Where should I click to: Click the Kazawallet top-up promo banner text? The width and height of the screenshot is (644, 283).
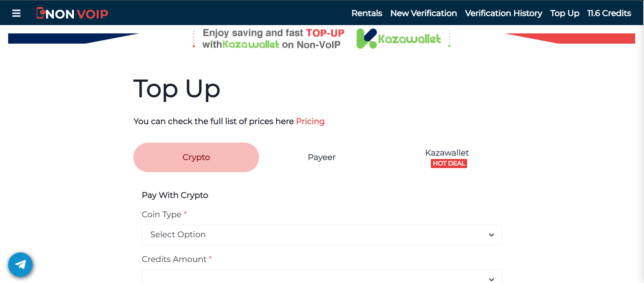[x=273, y=39]
